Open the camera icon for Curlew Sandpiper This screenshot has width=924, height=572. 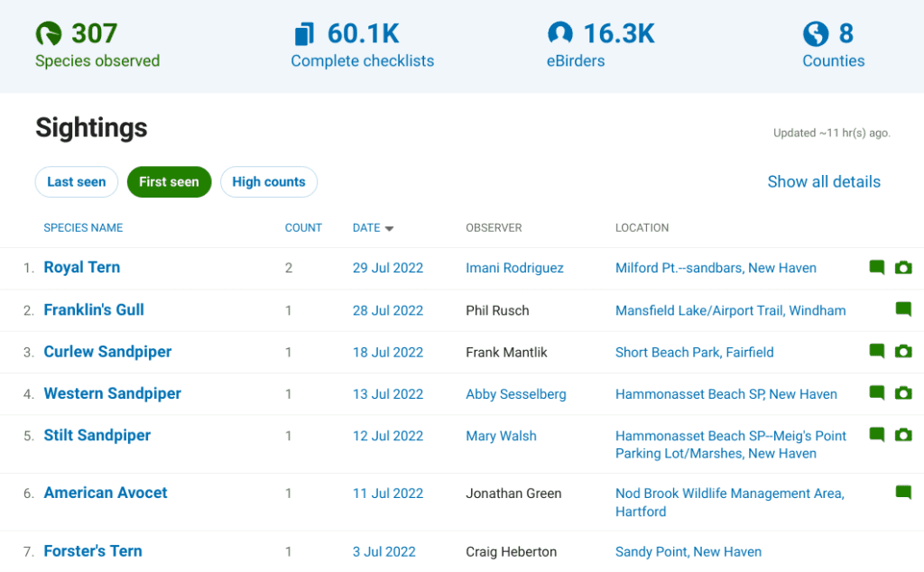[x=903, y=351]
